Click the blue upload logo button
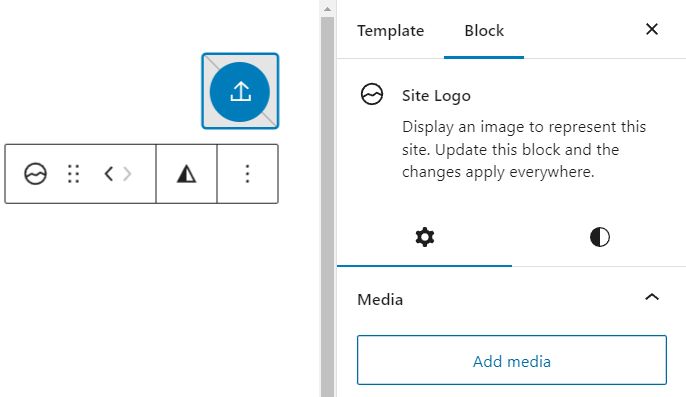This screenshot has width=686, height=397. coord(240,92)
